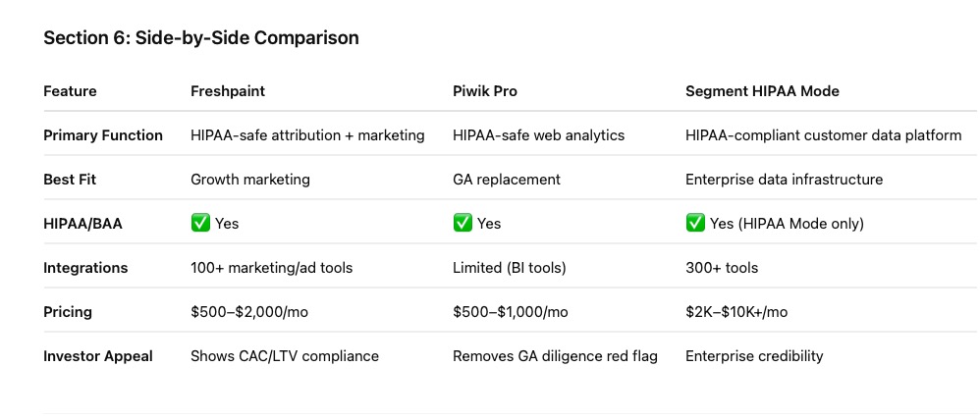Select the HIPAA/BAA row label

tap(83, 224)
